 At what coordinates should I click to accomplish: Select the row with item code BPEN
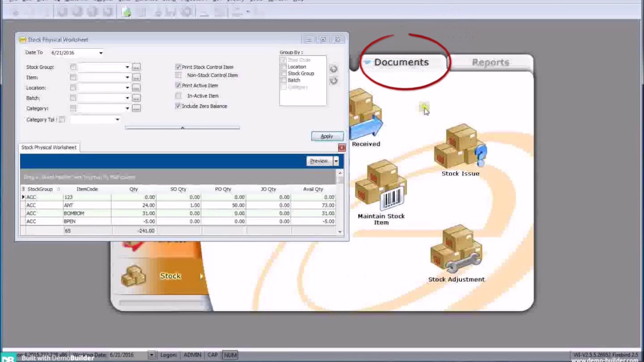178,221
